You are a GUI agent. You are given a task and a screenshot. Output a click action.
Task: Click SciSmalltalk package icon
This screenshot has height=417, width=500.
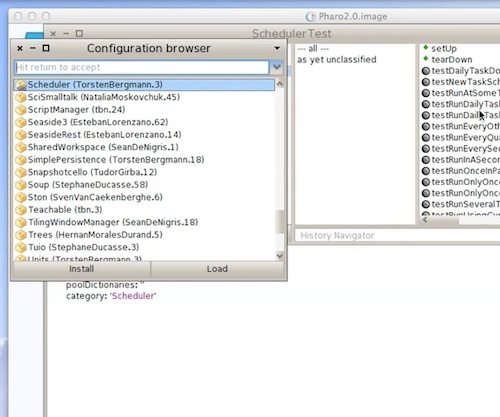tap(21, 97)
